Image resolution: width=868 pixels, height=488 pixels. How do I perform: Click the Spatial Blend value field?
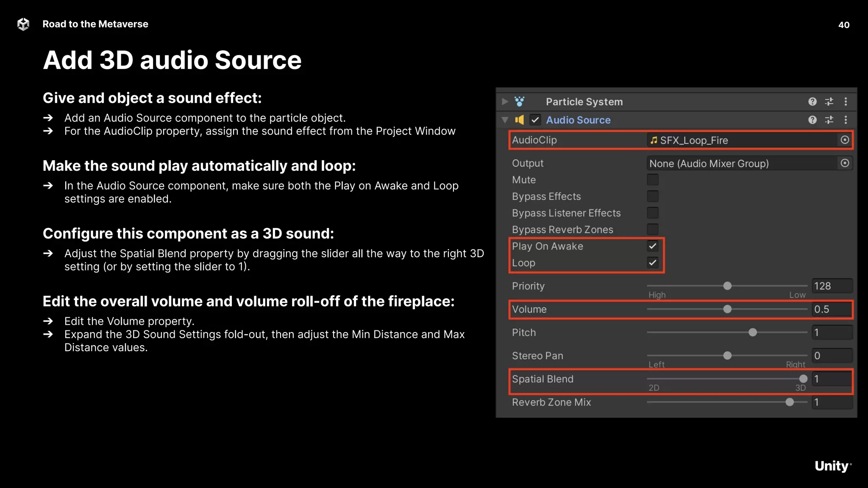tap(832, 379)
